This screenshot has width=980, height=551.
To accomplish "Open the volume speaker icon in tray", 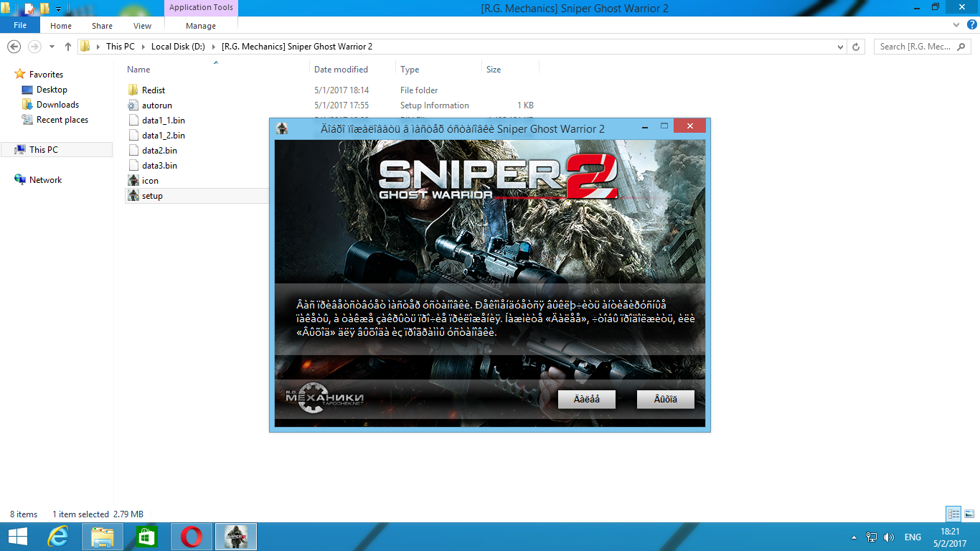I will pos(890,537).
